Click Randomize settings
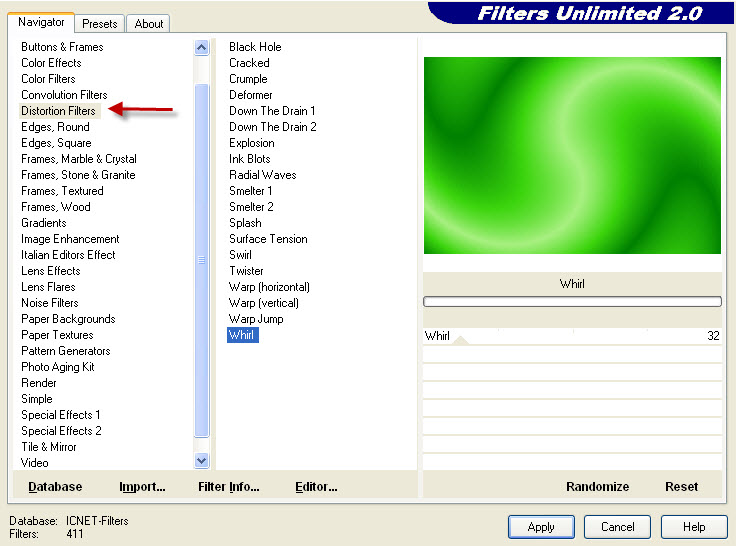 pyautogui.click(x=597, y=486)
